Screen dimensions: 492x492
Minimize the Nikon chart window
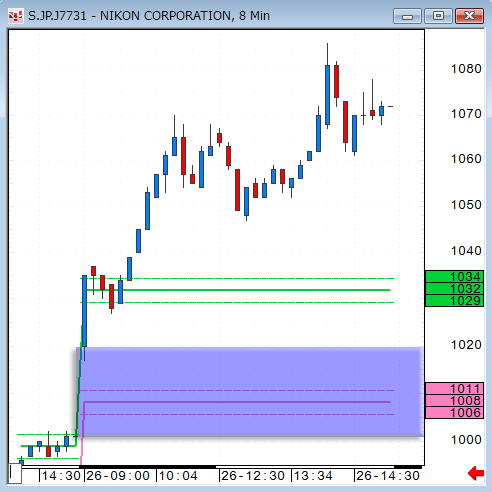coord(407,16)
